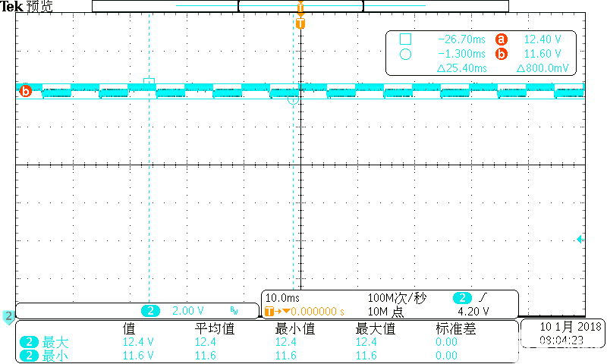Click the trigger level arrow on right edge

[580, 239]
